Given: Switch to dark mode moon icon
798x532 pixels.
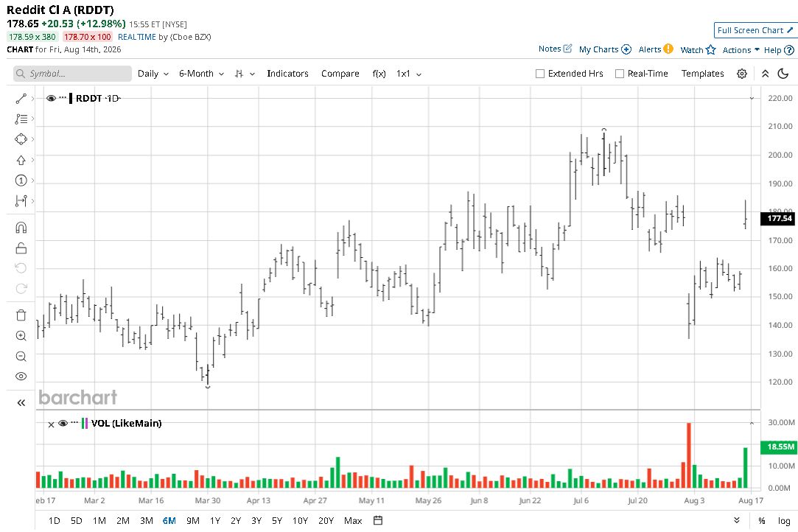Looking at the screenshot, I should tap(783, 74).
